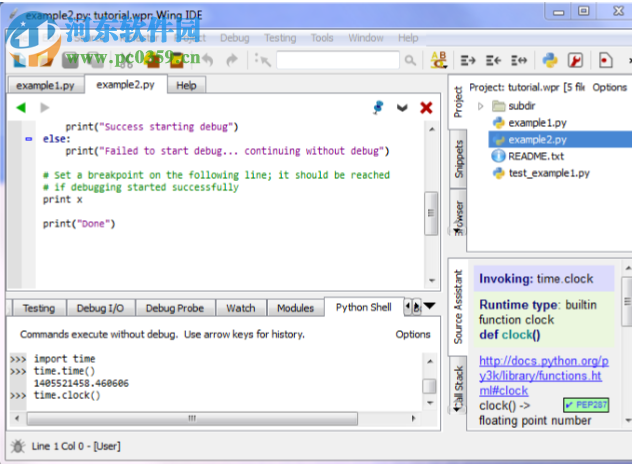The height and width of the screenshot is (464, 632).
Task: Click the Outdent lines toolbar icon
Action: [493, 60]
